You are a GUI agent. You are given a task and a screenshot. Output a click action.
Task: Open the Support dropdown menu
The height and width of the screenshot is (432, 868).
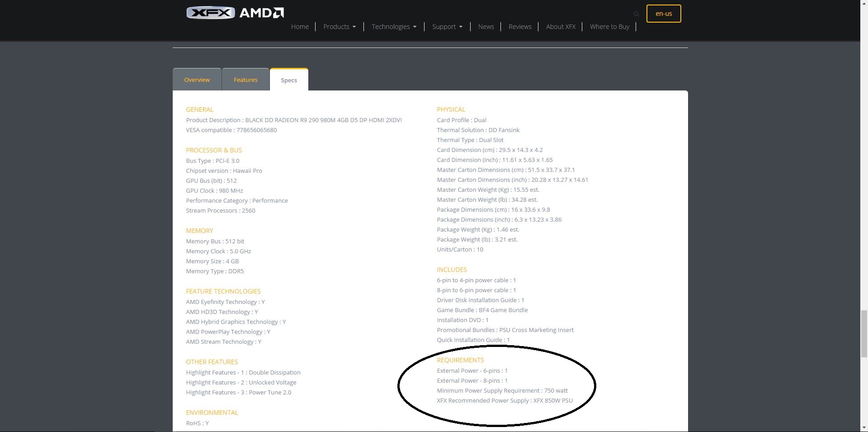[x=447, y=27]
